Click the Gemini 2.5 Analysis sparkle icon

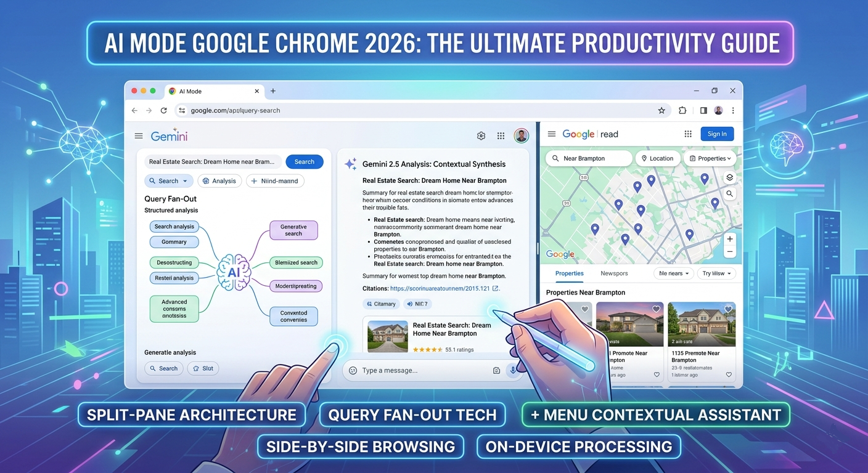click(x=350, y=164)
